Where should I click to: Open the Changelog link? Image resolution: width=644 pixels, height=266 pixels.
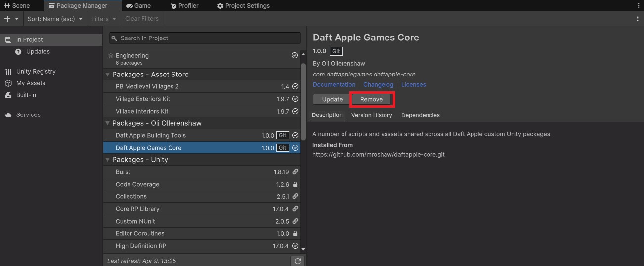(378, 84)
